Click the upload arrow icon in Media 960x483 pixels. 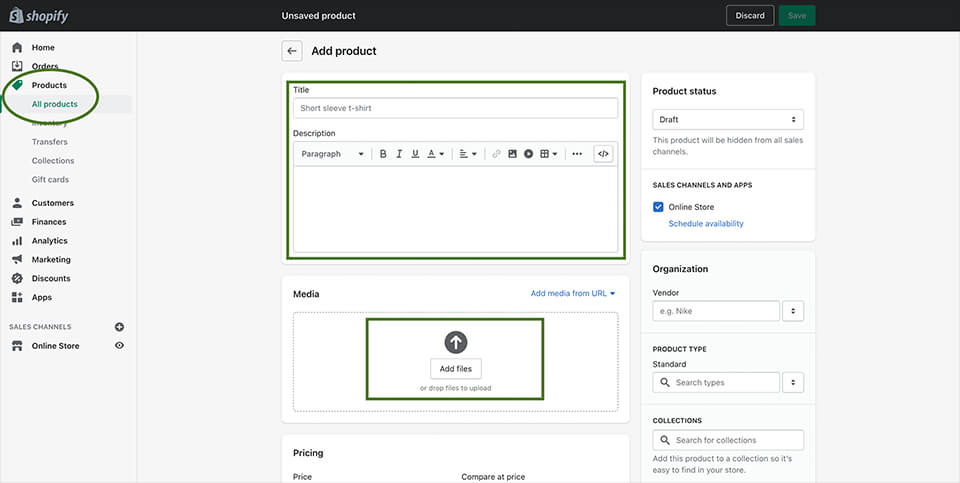click(456, 342)
